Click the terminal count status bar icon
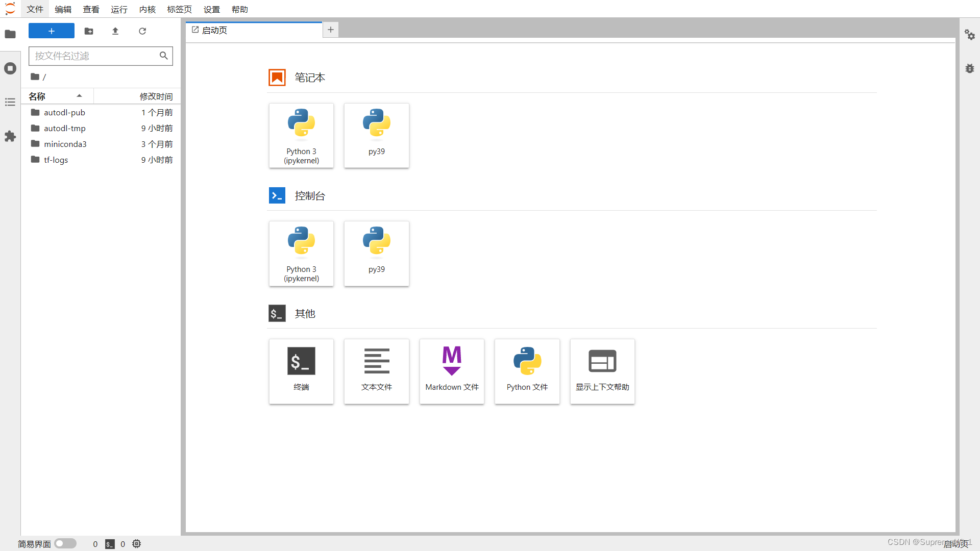 (110, 544)
